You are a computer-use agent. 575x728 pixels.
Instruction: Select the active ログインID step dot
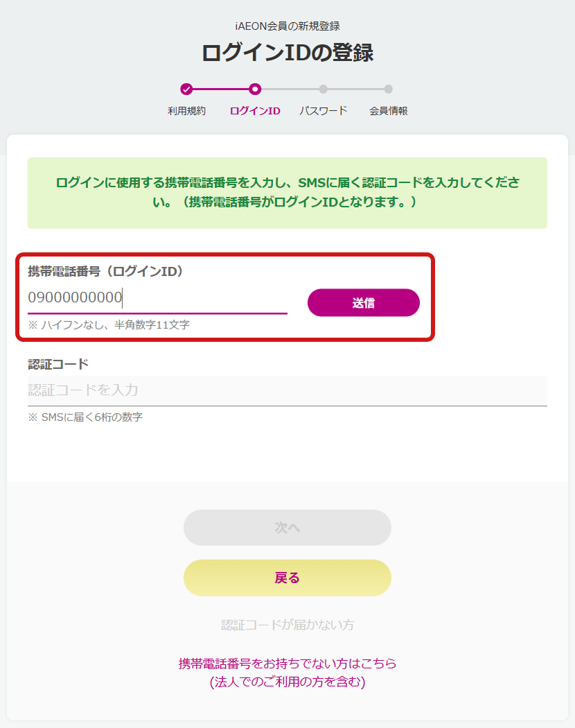click(x=254, y=89)
